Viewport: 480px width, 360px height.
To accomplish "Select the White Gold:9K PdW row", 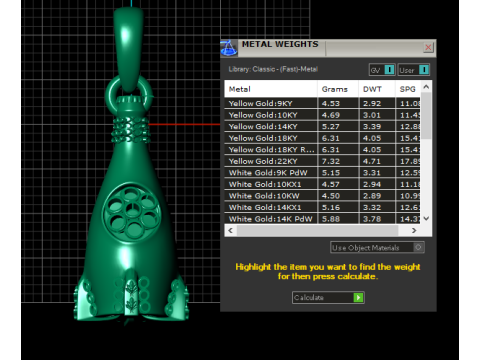I will [322, 173].
